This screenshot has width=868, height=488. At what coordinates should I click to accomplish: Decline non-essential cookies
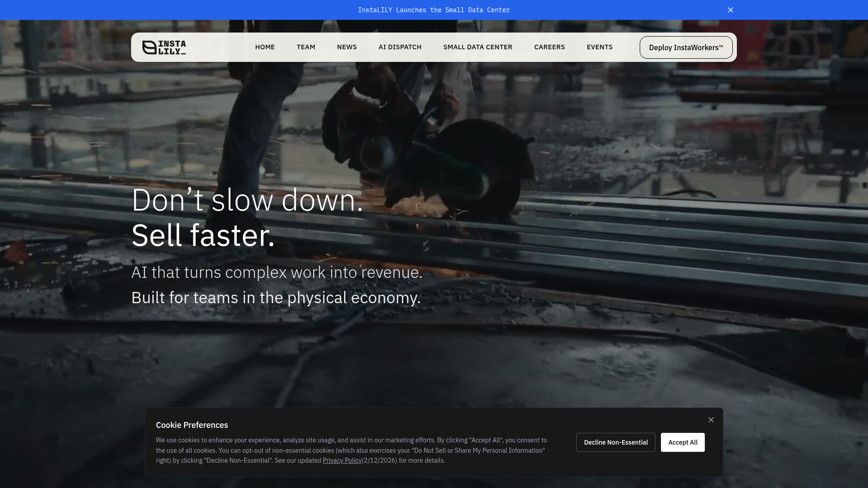[x=616, y=442]
